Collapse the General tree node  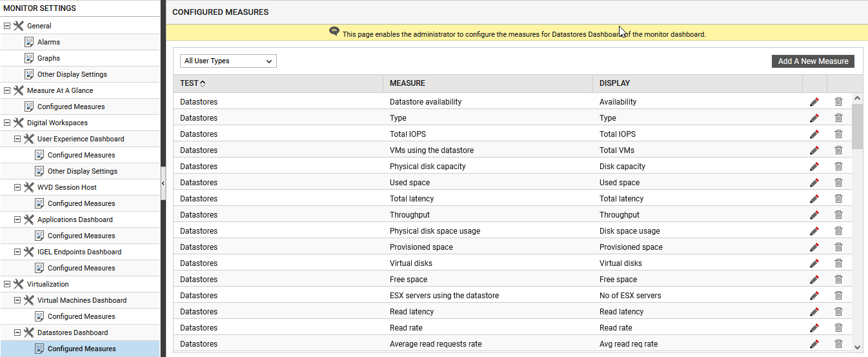(7, 26)
